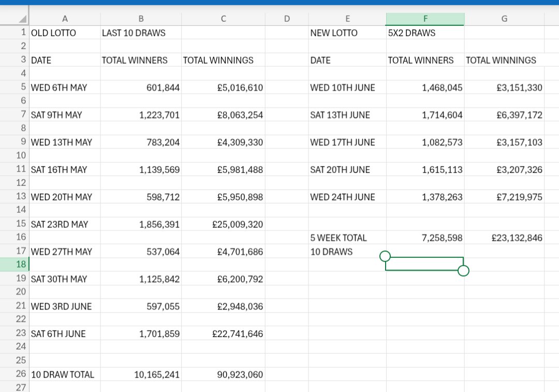Screen dimensions: 559x392
Task: Select column A header
Action: tap(65, 19)
